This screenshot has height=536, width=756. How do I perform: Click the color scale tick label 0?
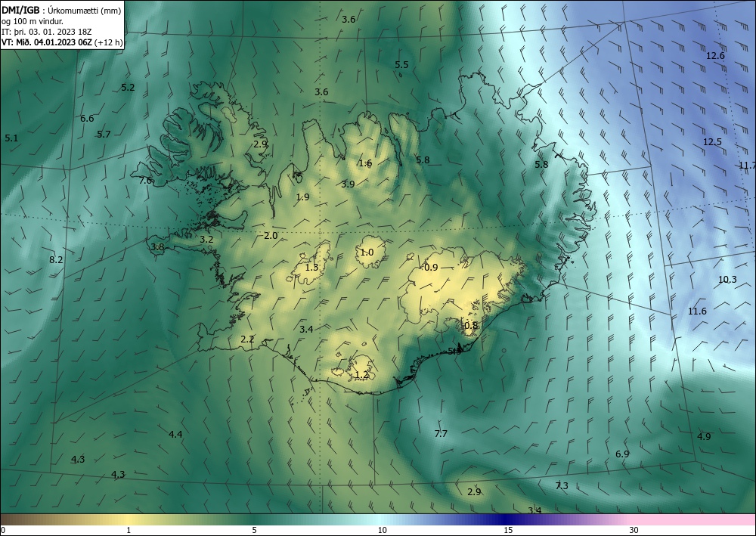(x=3, y=530)
